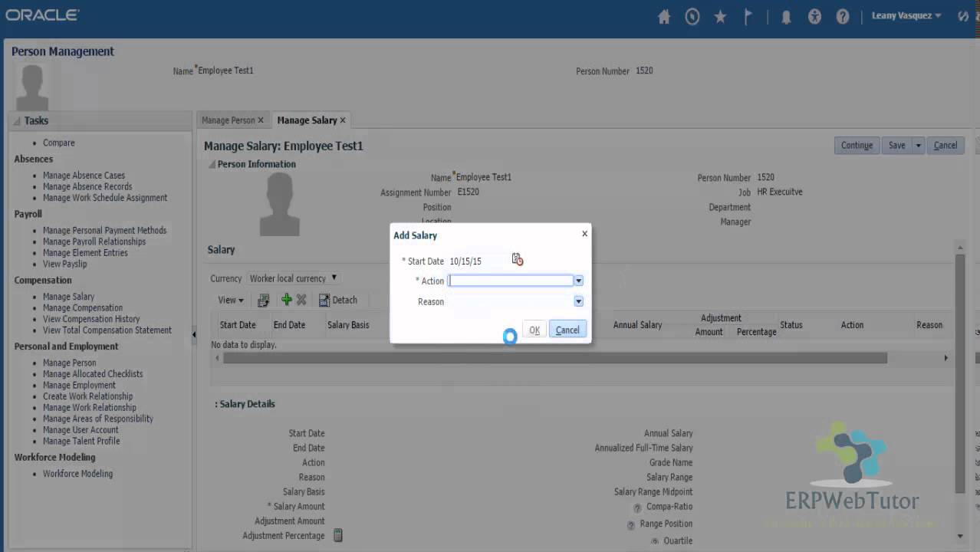Confirm with the OK button
This screenshot has width=980, height=552.
point(534,330)
